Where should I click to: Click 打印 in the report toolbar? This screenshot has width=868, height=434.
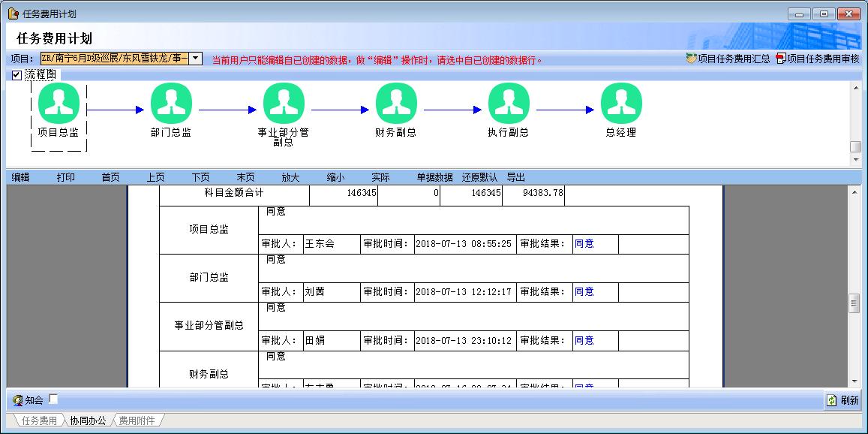click(x=66, y=178)
